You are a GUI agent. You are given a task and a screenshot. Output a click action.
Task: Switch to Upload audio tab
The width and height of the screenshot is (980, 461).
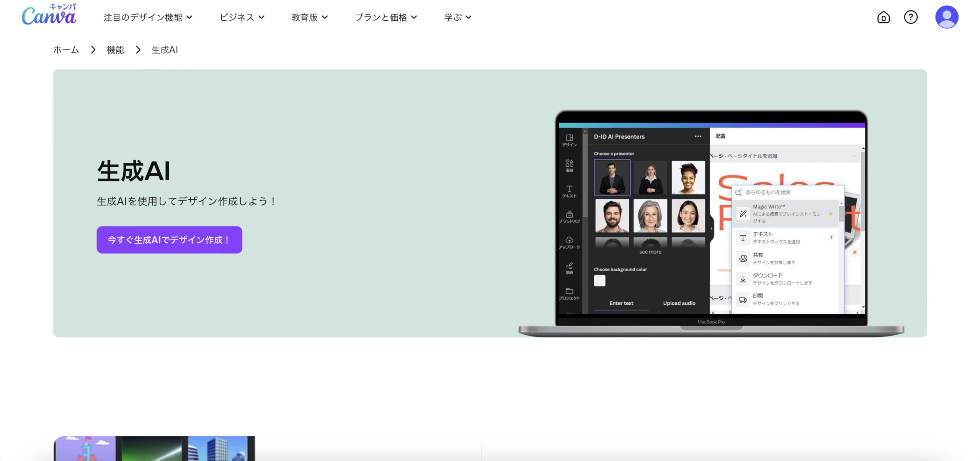pos(679,303)
